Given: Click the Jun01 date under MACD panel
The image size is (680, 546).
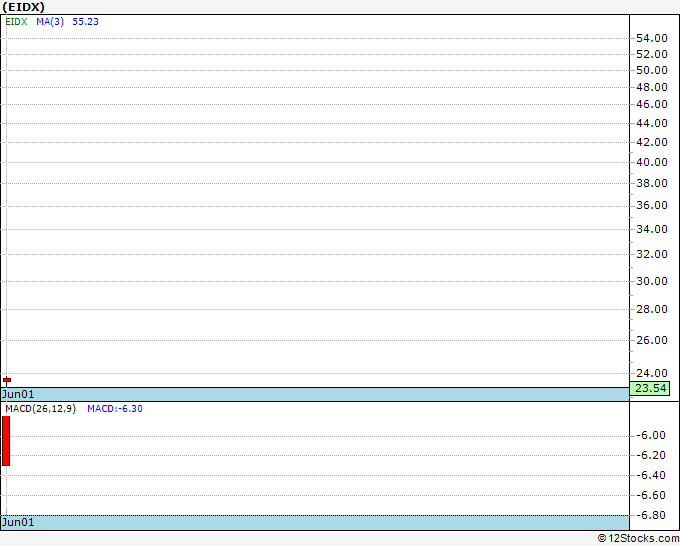Looking at the screenshot, I should click(18, 522).
